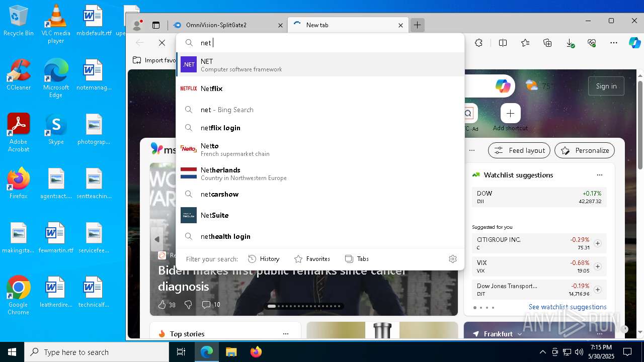This screenshot has width=644, height=362.
Task: Open the Favorites star toolbar icon
Action: click(525, 43)
